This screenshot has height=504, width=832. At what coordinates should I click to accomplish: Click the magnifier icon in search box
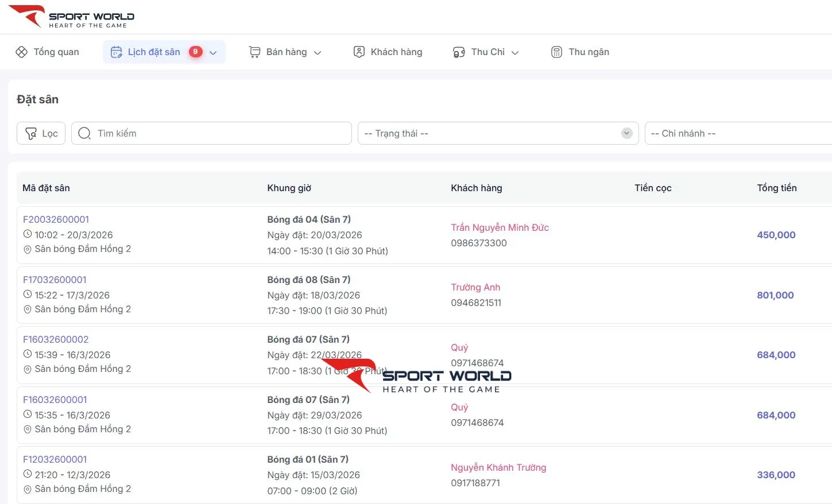(x=84, y=133)
